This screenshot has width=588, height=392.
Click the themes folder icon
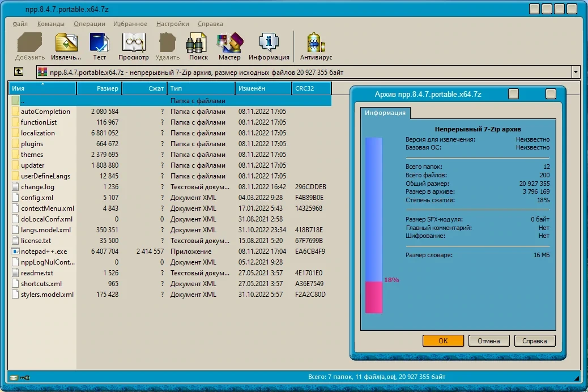coord(15,155)
